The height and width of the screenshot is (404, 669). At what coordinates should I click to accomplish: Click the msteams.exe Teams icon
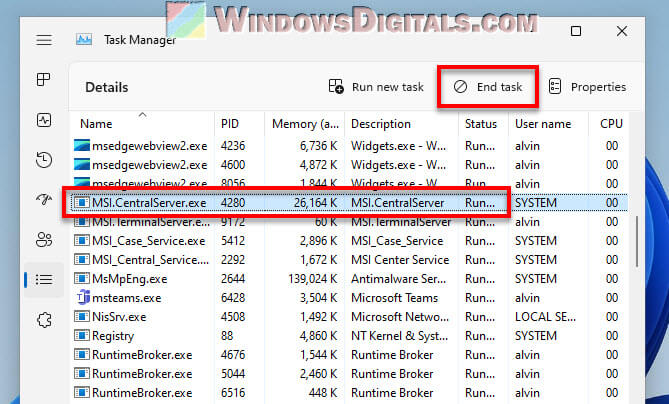pos(82,297)
